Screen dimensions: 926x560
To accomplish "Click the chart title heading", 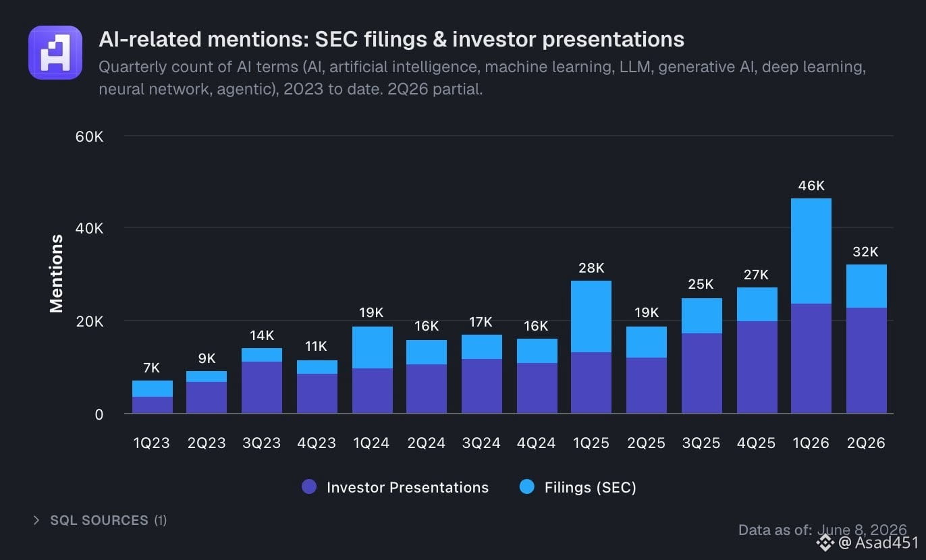I will [x=391, y=39].
